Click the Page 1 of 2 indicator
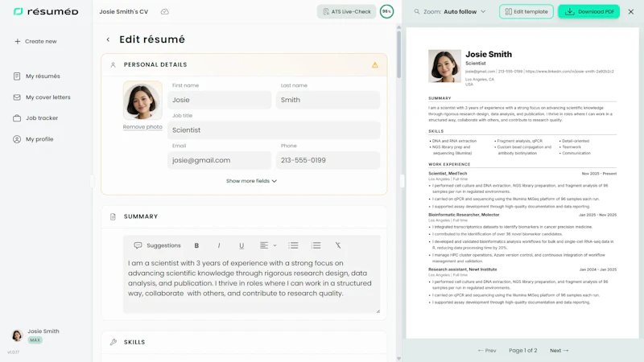 (x=522, y=351)
